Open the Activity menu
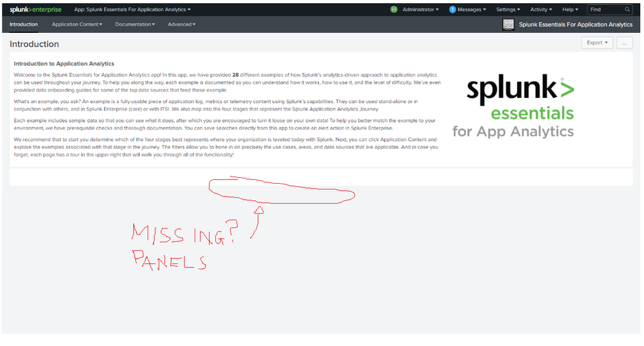The image size is (644, 346). tap(541, 10)
